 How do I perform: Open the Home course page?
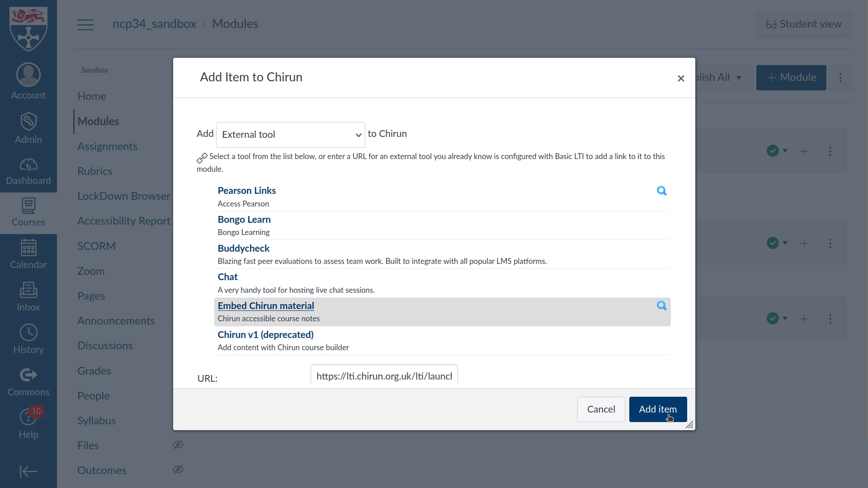coord(92,96)
